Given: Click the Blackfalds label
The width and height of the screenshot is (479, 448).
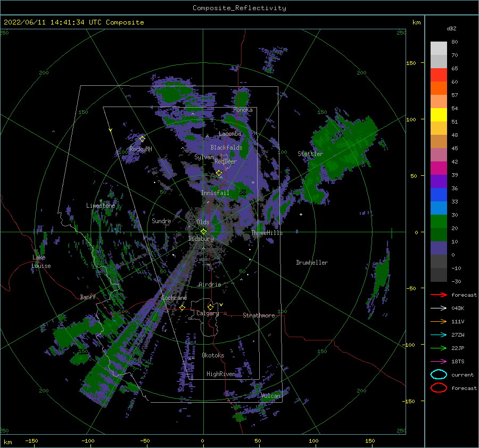Looking at the screenshot, I should coord(226,148).
